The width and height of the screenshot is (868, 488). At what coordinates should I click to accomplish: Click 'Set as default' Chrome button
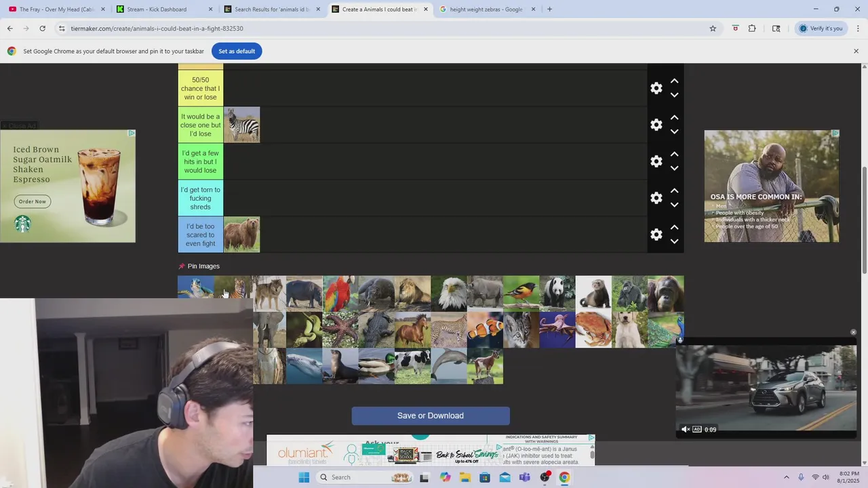[x=237, y=52]
